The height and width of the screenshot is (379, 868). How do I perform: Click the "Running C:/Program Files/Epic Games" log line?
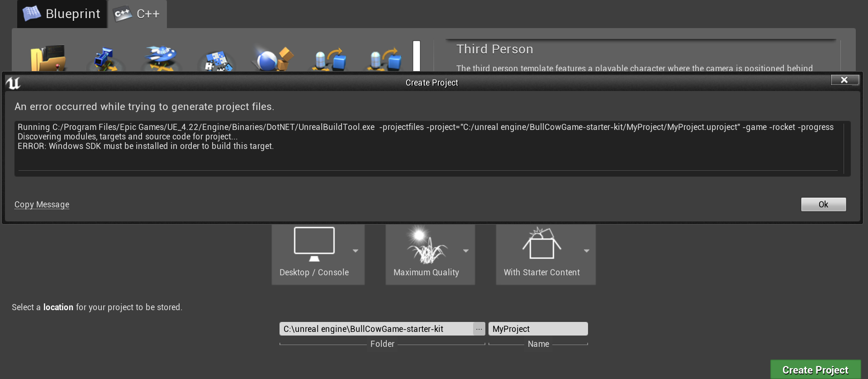(426, 127)
